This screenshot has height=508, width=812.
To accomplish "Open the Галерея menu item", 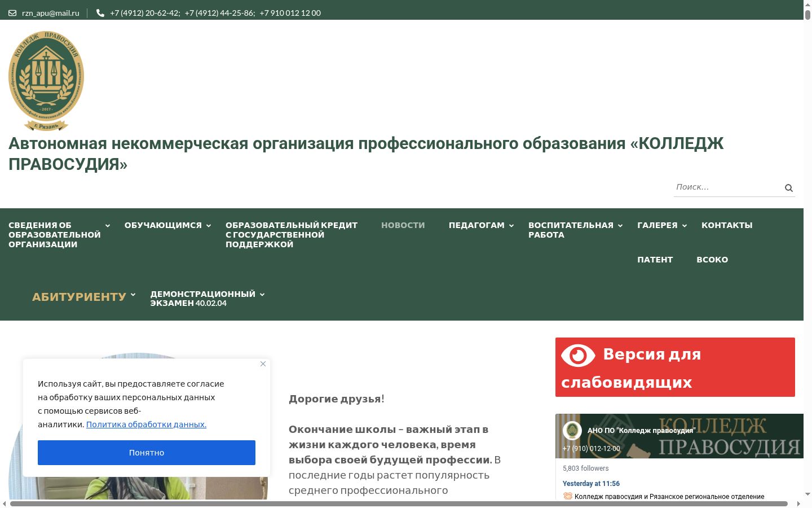I will 657,225.
